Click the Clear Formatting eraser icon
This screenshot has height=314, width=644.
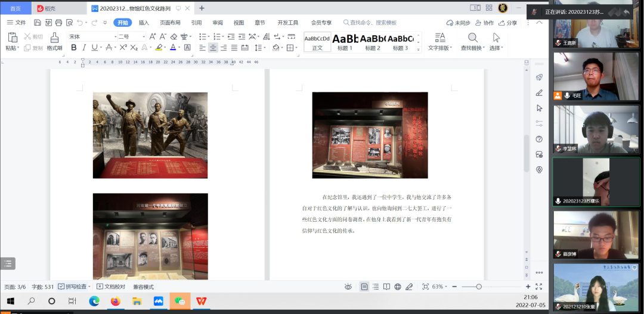(x=174, y=36)
